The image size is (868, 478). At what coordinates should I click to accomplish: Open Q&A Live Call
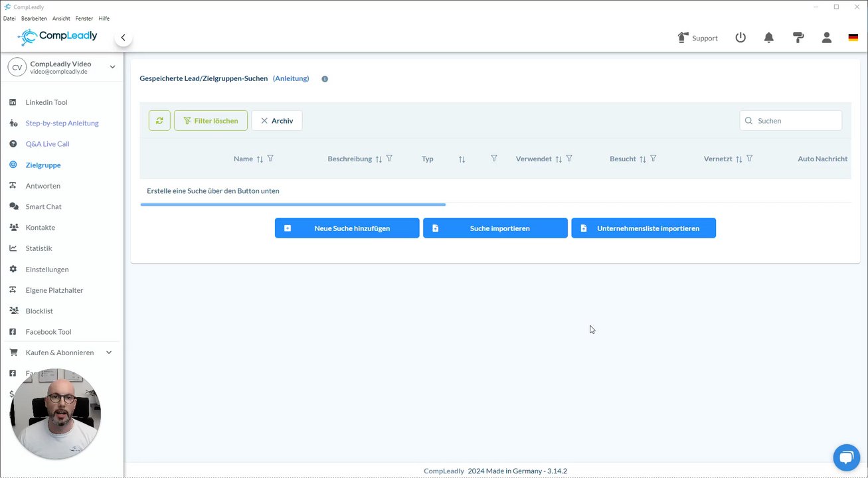pyautogui.click(x=47, y=144)
